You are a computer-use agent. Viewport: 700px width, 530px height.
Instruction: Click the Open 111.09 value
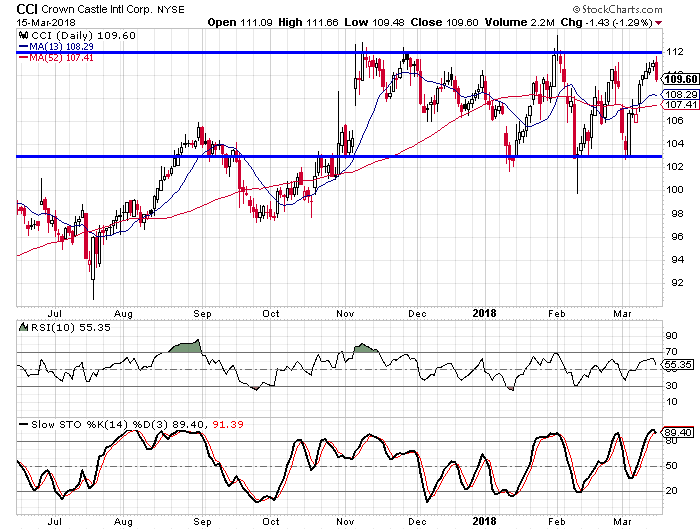(240, 22)
